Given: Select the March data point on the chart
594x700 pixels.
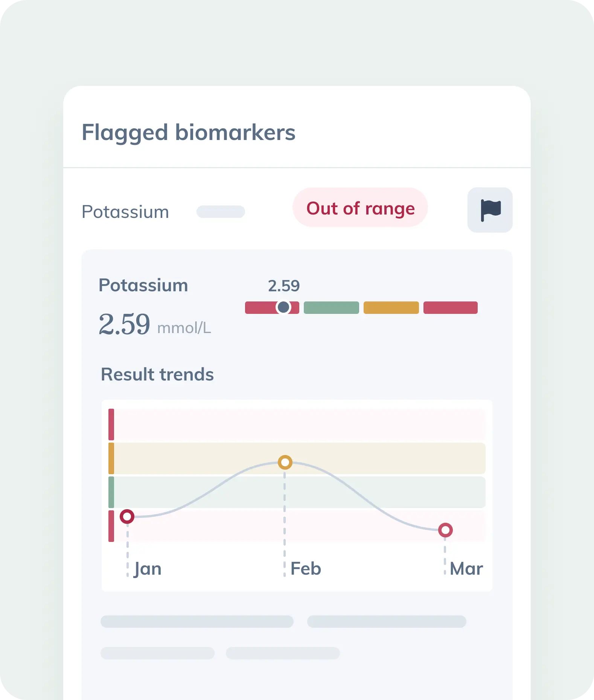Looking at the screenshot, I should tap(445, 530).
